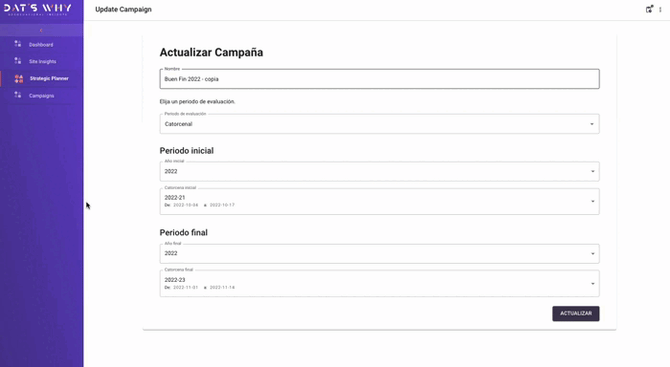Select the Campaigns menu item
The width and height of the screenshot is (670, 367).
point(41,96)
